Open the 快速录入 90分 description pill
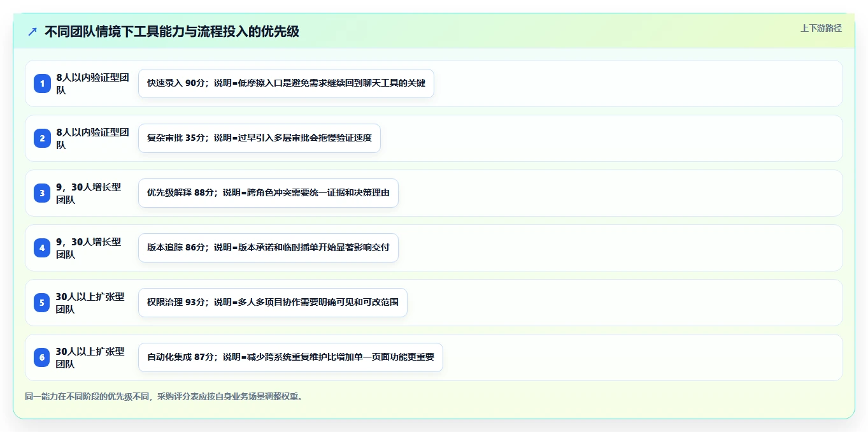Viewport: 868px width, 432px height. click(x=286, y=83)
